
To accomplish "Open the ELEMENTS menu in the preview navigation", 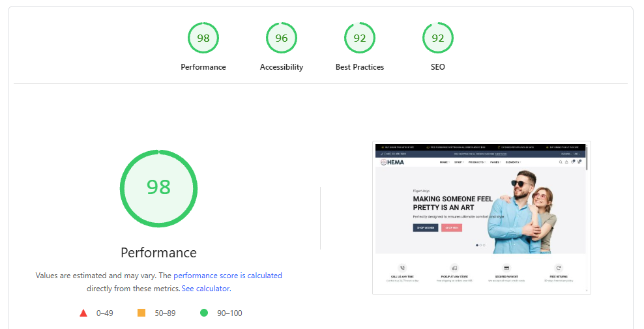I will pos(513,162).
